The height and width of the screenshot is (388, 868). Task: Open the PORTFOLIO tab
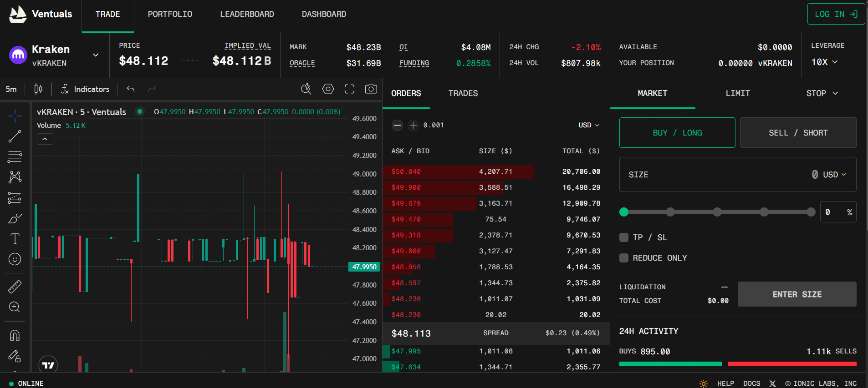pyautogui.click(x=170, y=14)
